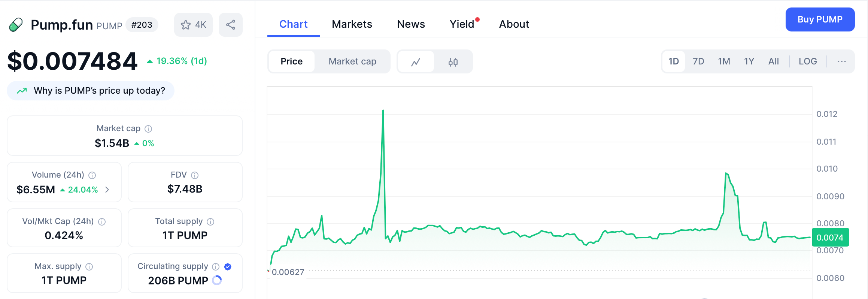The width and height of the screenshot is (868, 299).
Task: Toggle chart to Price view
Action: 292,61
